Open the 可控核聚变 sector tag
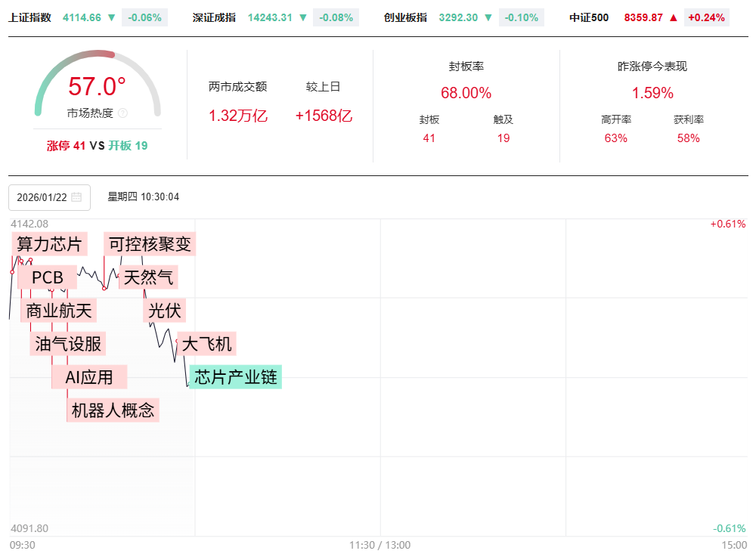 [150, 244]
